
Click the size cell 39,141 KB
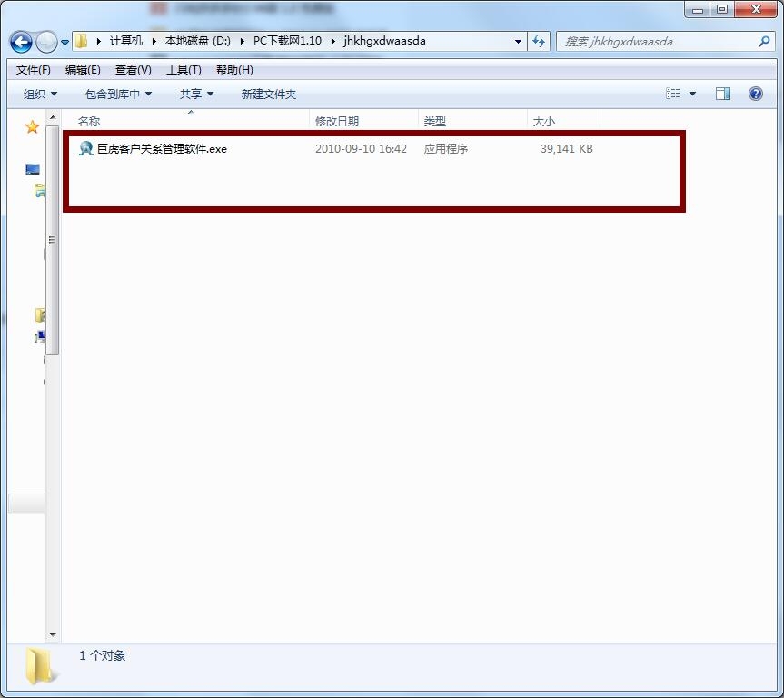pos(567,149)
